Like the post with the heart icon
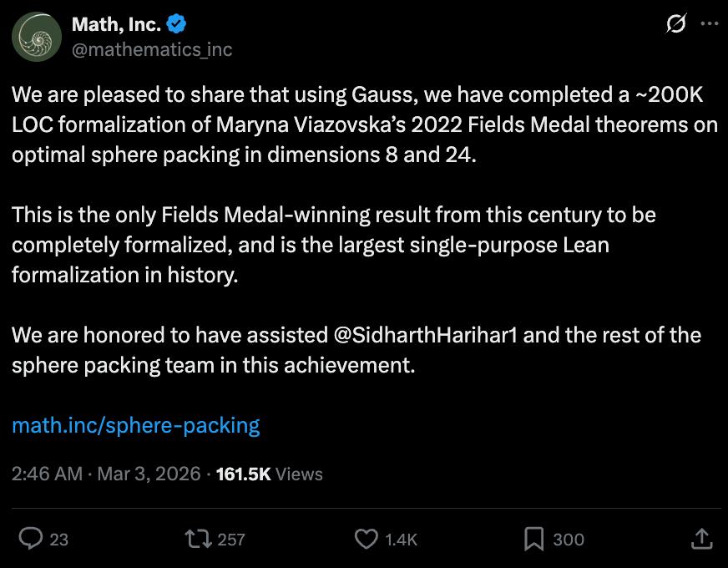The image size is (728, 568). pyautogui.click(x=367, y=540)
